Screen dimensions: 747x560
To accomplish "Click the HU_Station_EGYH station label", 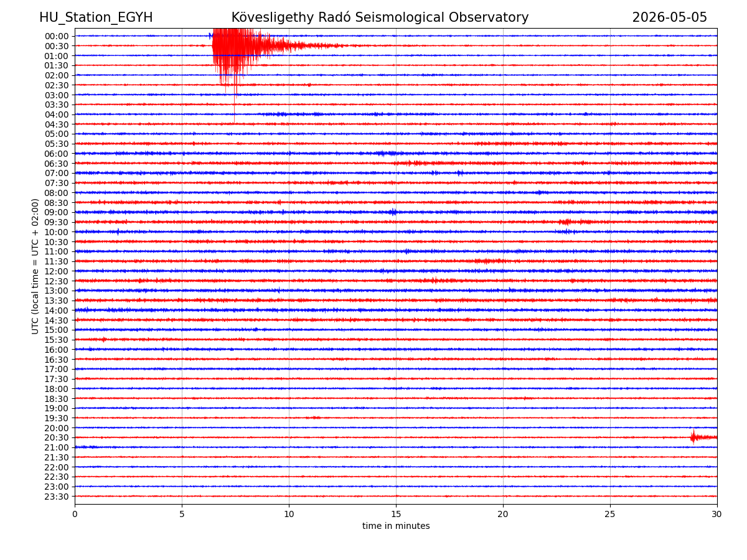I will tap(96, 18).
